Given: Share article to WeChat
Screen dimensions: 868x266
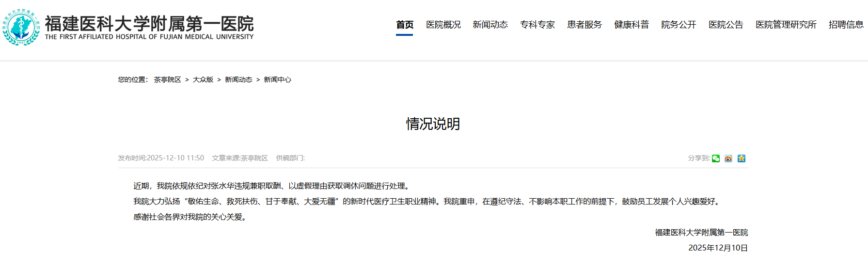Looking at the screenshot, I should click(716, 158).
